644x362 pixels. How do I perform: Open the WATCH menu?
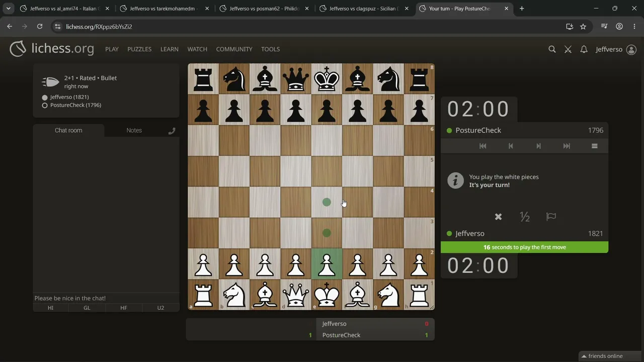coord(197,49)
